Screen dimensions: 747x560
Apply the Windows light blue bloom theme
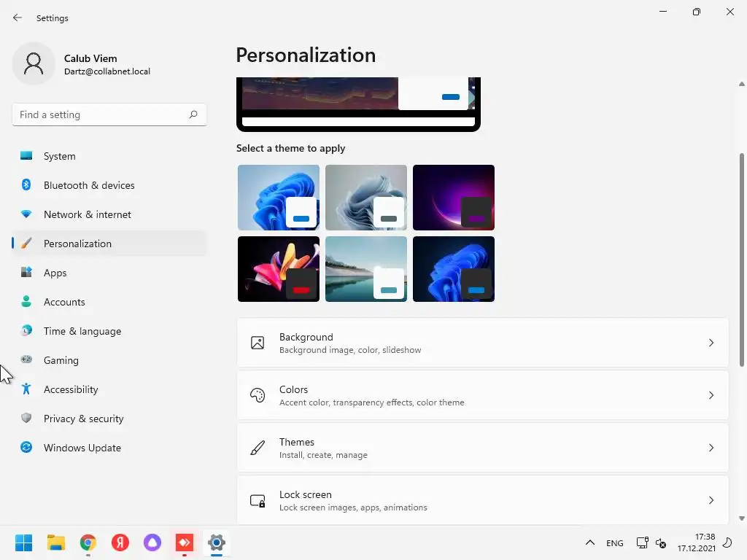pos(279,198)
